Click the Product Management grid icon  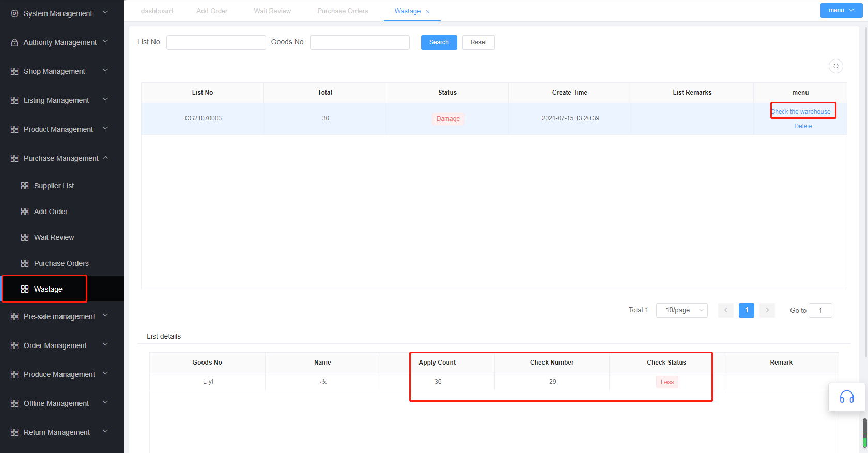point(14,129)
